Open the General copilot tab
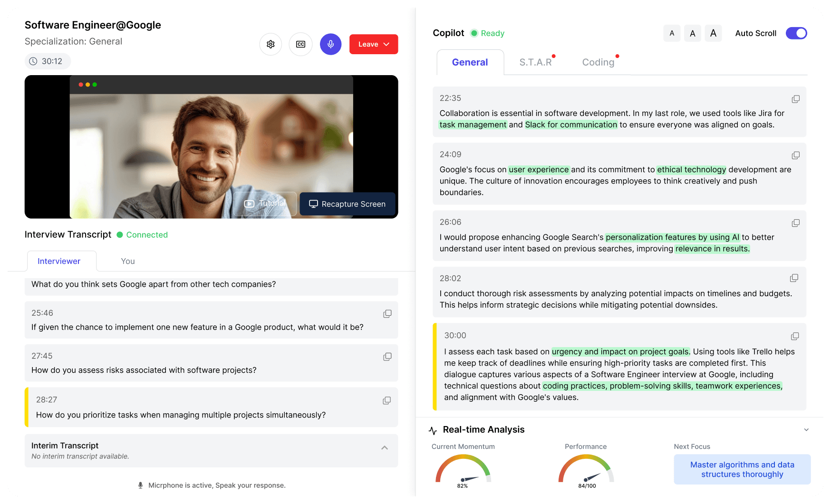 coord(470,62)
